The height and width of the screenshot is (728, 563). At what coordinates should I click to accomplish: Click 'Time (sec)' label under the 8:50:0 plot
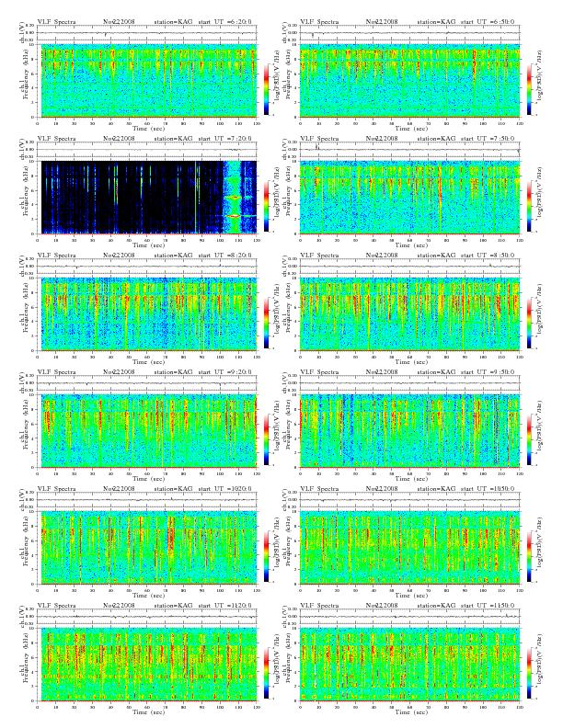411,362
